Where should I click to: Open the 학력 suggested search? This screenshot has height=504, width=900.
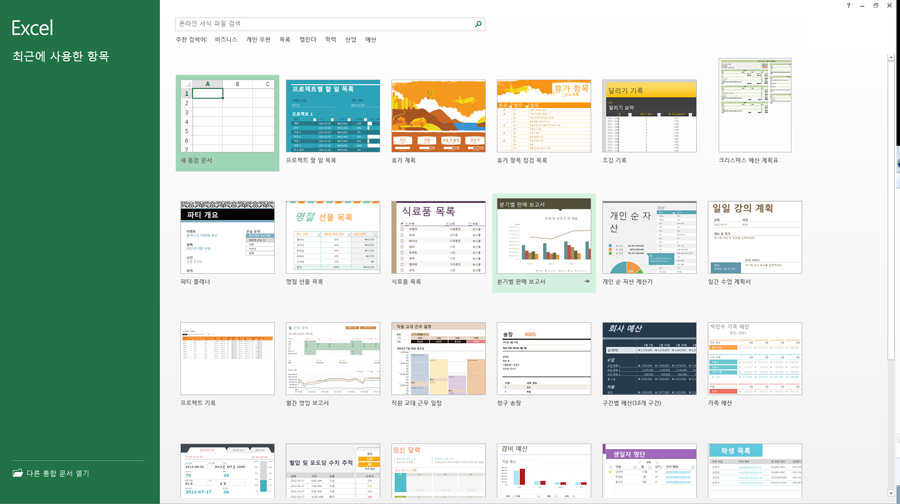331,40
